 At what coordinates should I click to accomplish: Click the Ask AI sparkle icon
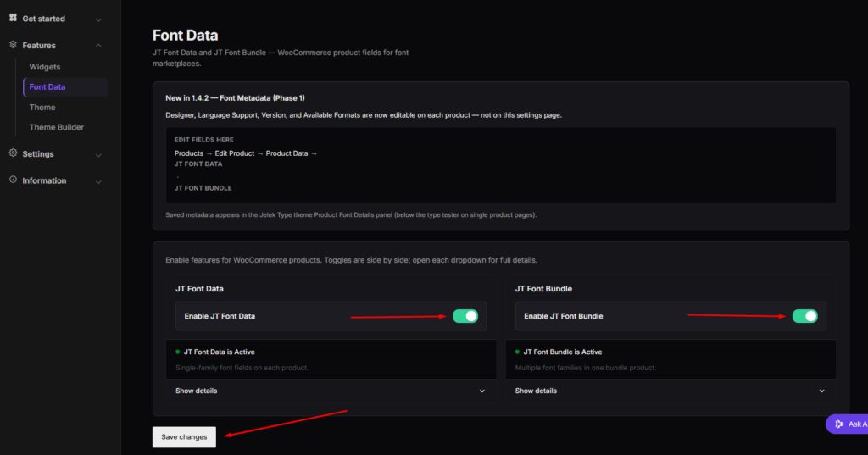click(839, 424)
